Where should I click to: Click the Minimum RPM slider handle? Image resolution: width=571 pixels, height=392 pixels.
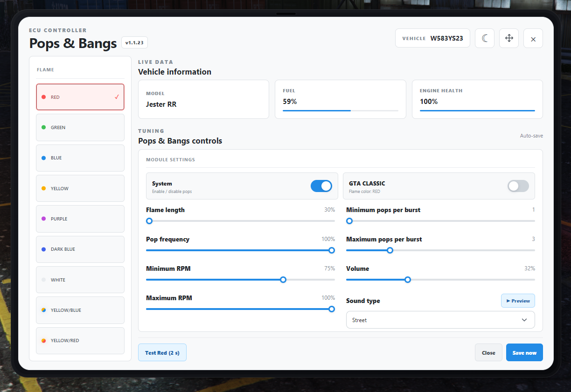(283, 280)
